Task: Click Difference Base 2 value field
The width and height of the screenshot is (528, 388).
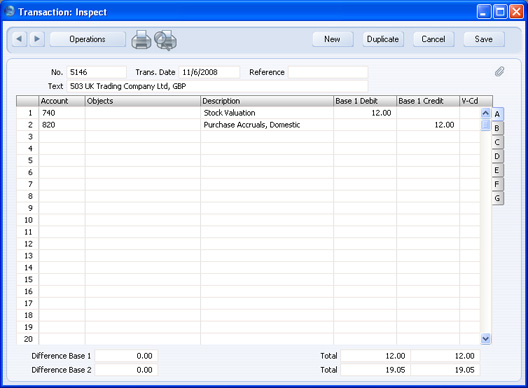Action: (x=126, y=370)
